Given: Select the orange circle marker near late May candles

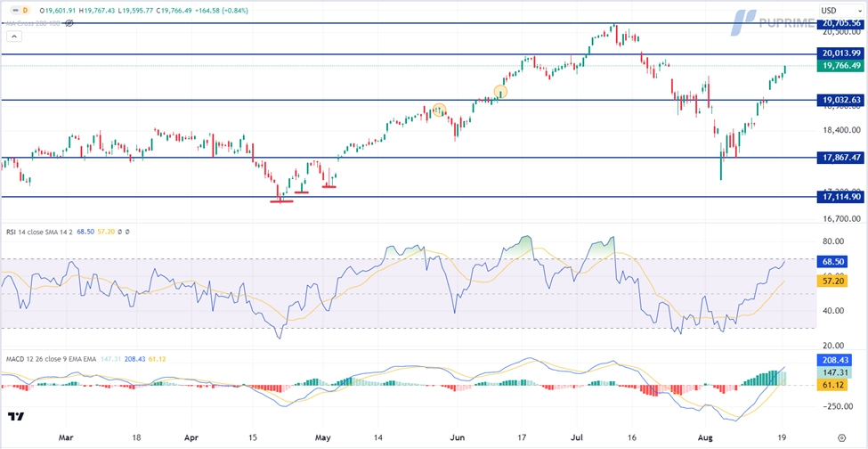Looking at the screenshot, I should click(x=439, y=110).
